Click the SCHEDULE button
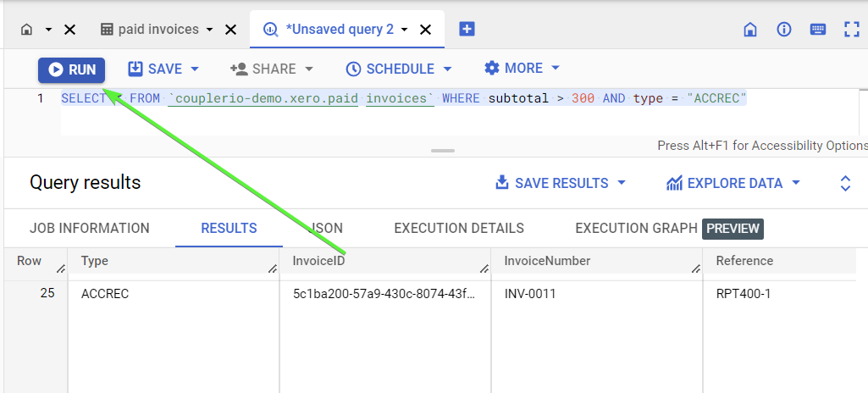The height and width of the screenshot is (393, 868). pos(390,69)
